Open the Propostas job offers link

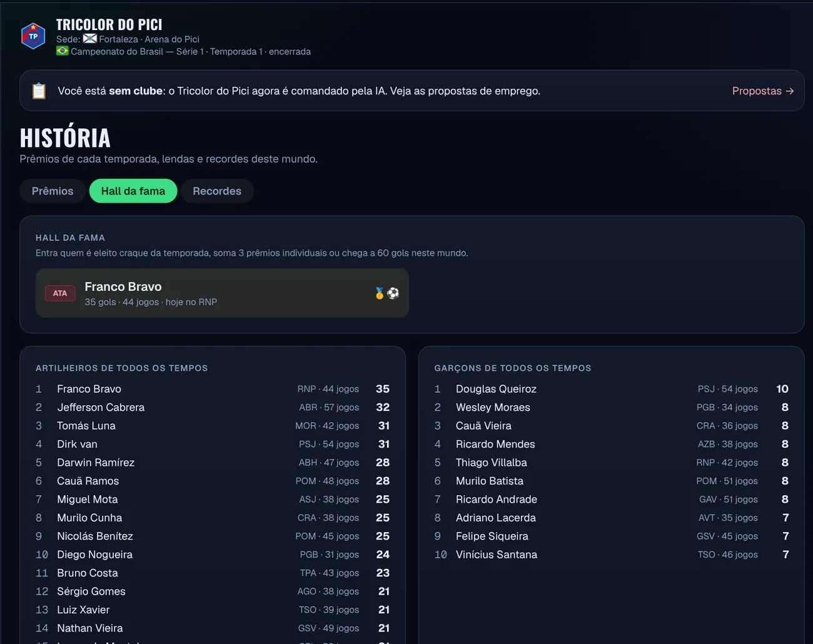763,91
